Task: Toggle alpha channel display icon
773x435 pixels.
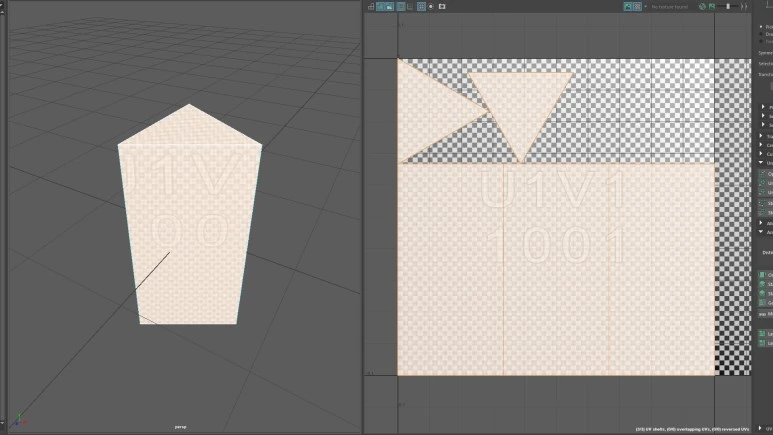Action: (711, 6)
